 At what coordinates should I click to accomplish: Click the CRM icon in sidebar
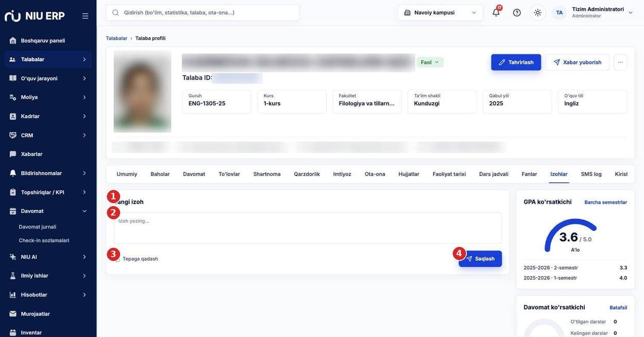(13, 135)
